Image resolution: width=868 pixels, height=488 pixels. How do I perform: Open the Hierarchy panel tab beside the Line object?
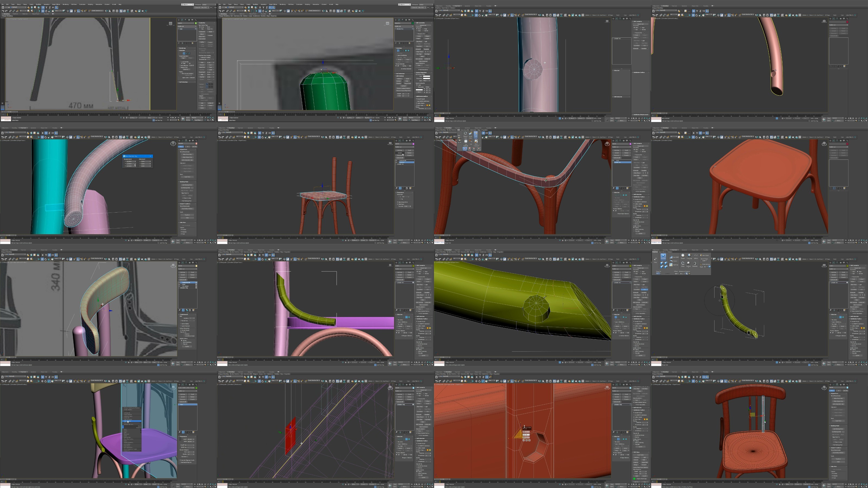coord(186,20)
